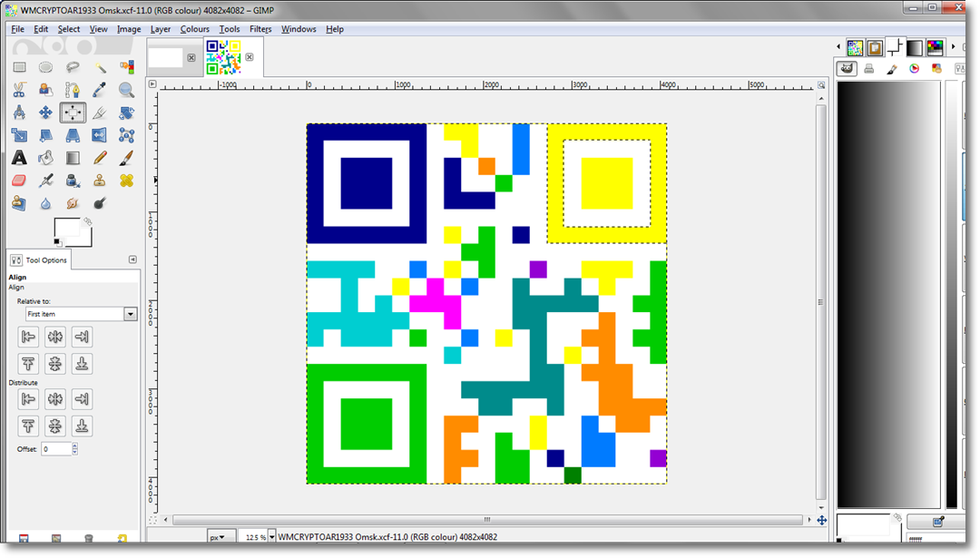Screen dimensions: 980x558
Task: Select the Foreground Select tool
Action: coord(45,90)
